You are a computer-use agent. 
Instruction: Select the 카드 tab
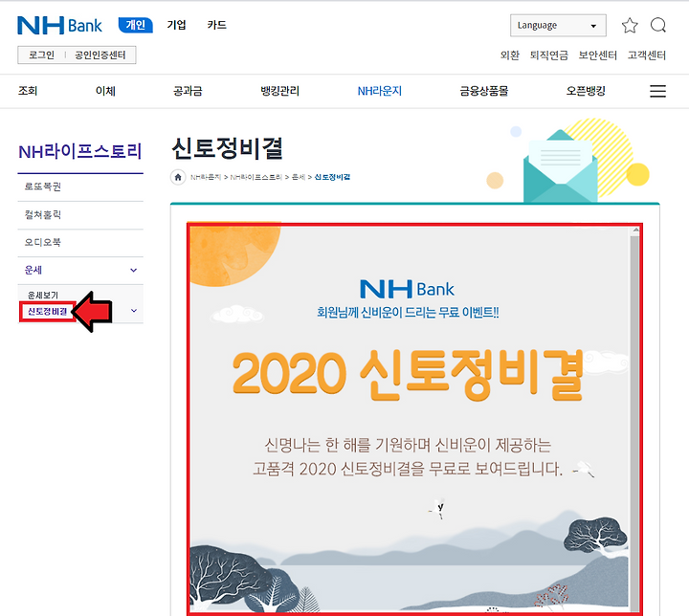[x=216, y=25]
